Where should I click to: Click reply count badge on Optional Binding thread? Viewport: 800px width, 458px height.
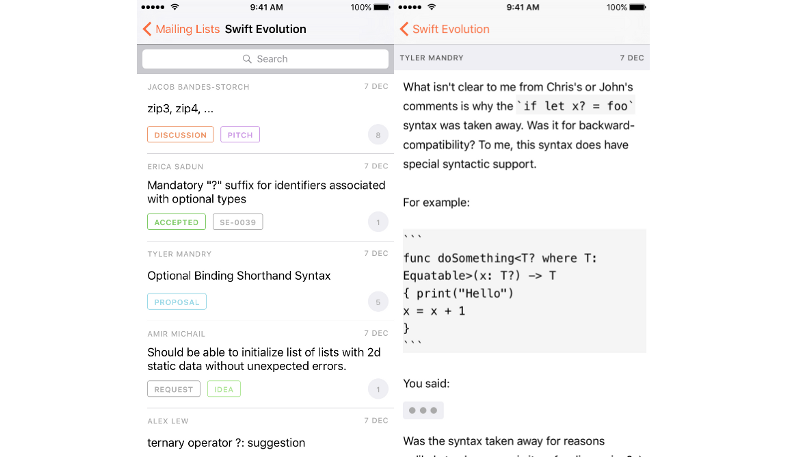pos(377,302)
